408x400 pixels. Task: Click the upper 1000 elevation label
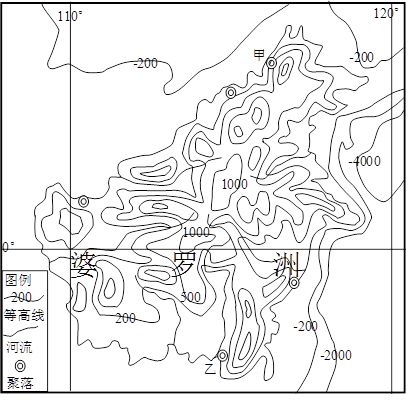click(x=235, y=184)
